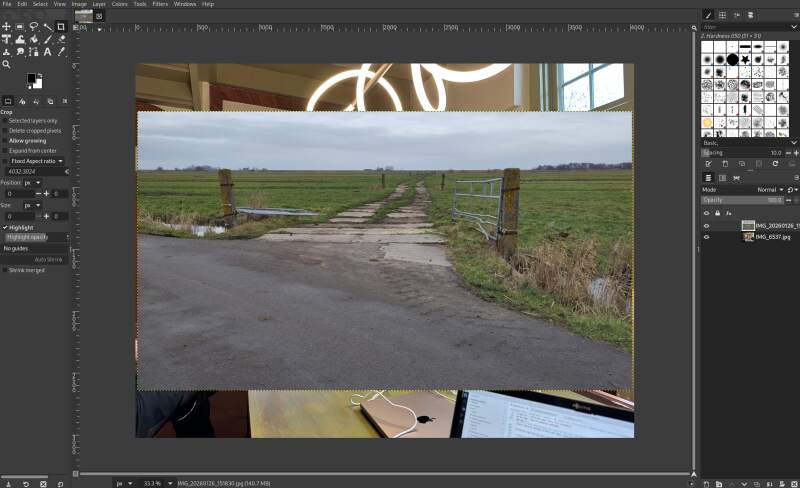This screenshot has height=488, width=800.
Task: Click the edit brush icon
Action: (x=708, y=164)
